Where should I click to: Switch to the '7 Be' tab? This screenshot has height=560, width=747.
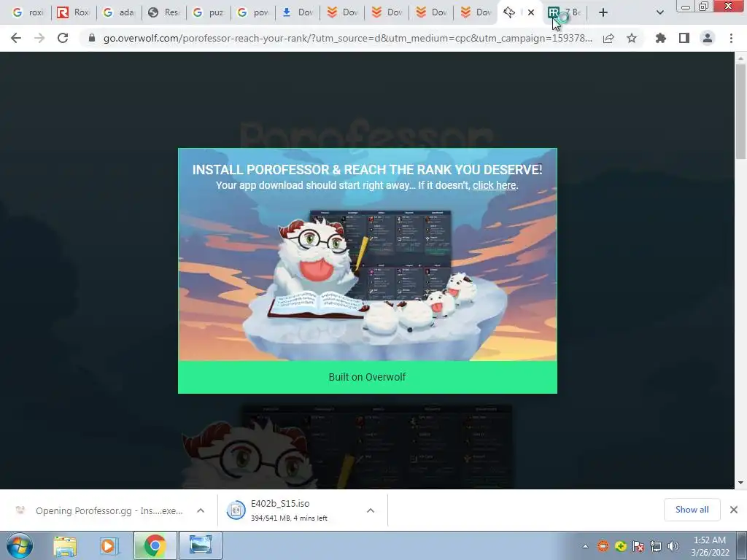565,12
